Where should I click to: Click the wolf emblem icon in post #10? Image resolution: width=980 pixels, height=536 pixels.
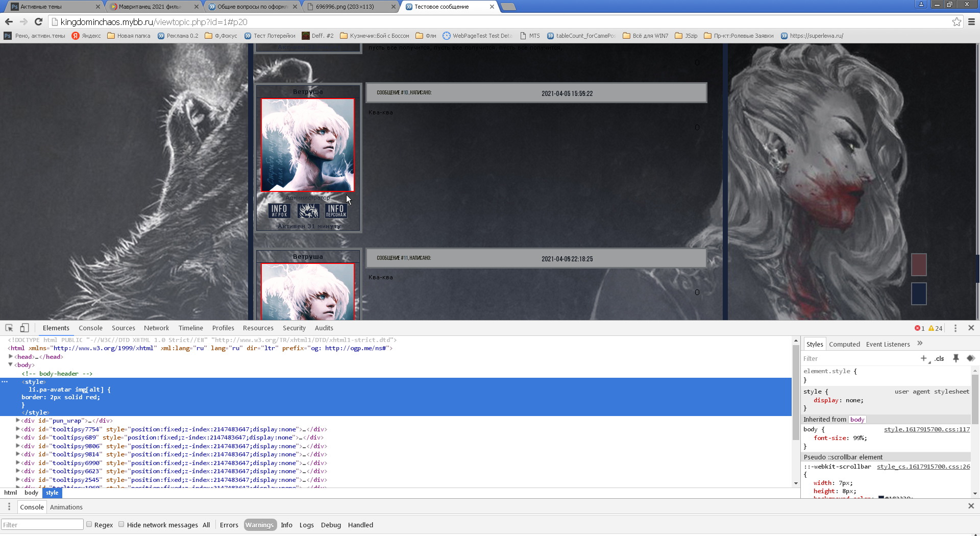point(308,211)
